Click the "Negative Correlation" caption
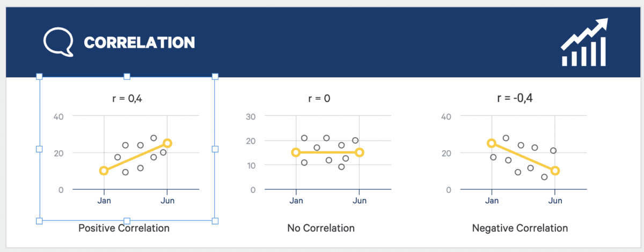Image resolution: width=644 pixels, height=252 pixels. pyautogui.click(x=519, y=228)
